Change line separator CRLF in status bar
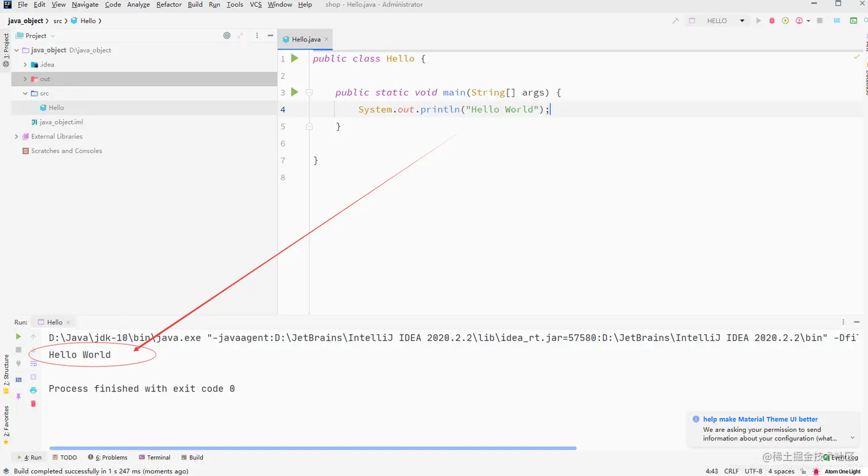The height and width of the screenshot is (476, 868). point(731,471)
